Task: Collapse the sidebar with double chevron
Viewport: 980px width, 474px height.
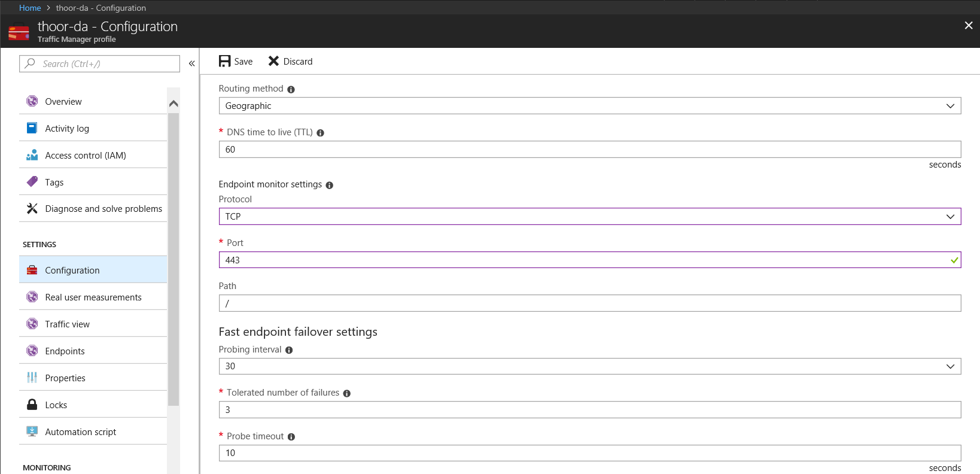Action: pyautogui.click(x=192, y=63)
